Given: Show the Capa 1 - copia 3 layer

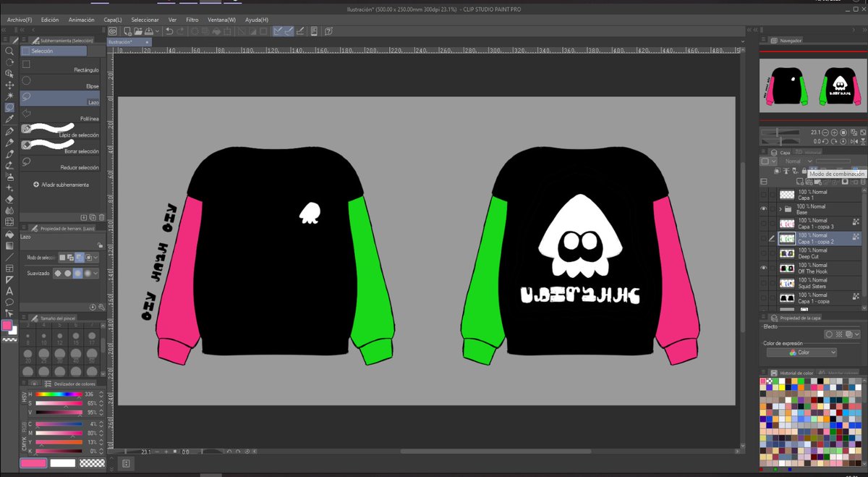Looking at the screenshot, I should tap(765, 223).
